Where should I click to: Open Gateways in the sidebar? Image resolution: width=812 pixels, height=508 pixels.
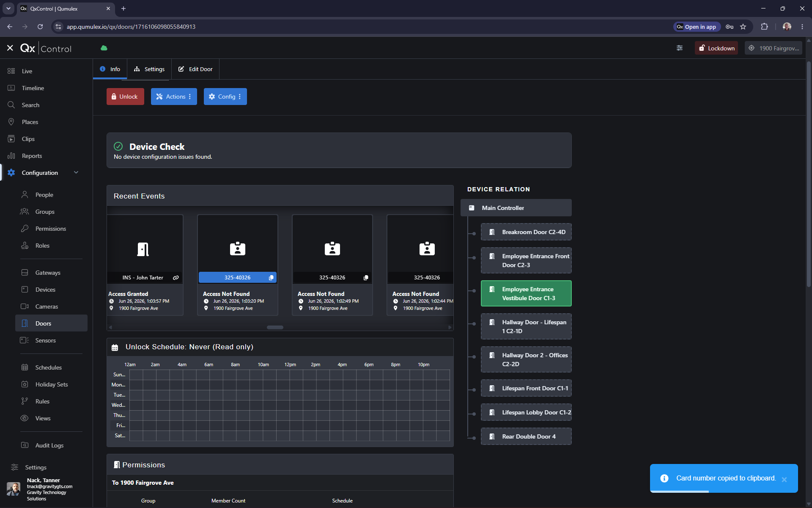tap(47, 273)
